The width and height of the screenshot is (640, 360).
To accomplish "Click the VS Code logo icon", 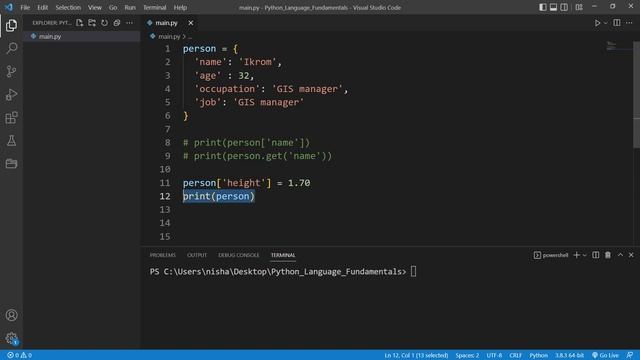I will (x=9, y=7).
